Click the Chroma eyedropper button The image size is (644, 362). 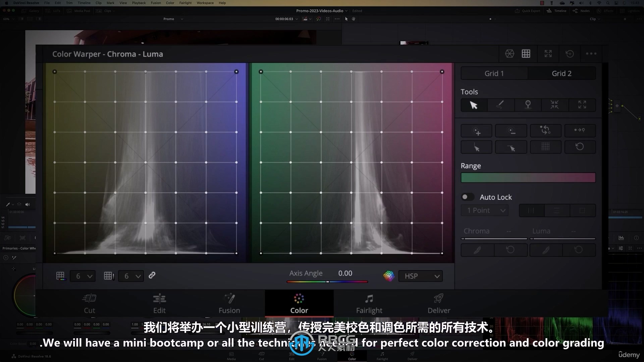[x=477, y=250]
